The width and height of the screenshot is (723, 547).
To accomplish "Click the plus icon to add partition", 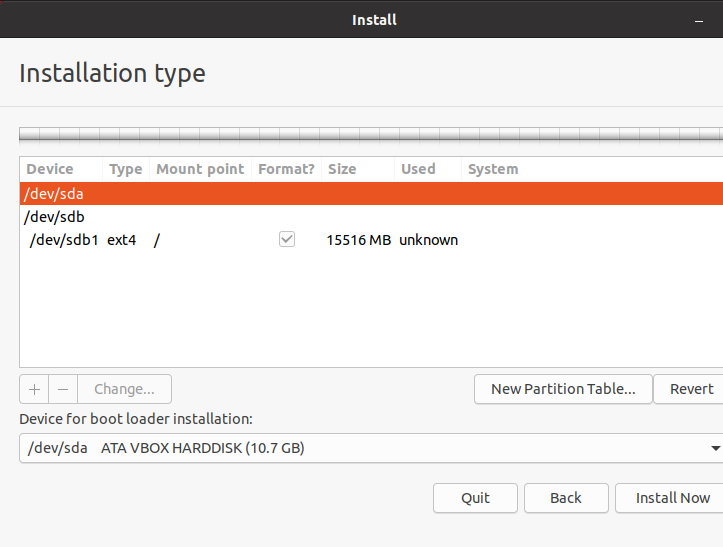I will click(33, 389).
